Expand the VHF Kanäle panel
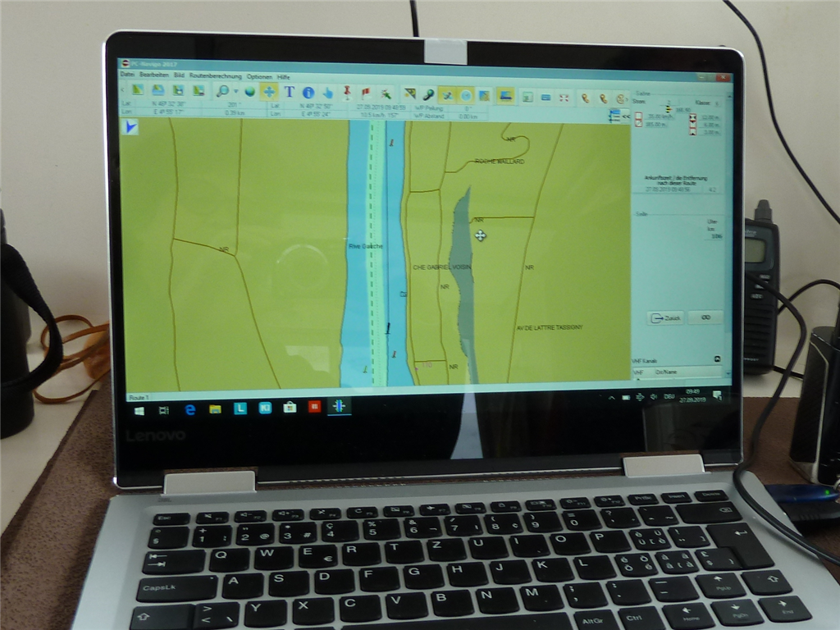This screenshot has width=840, height=630. pos(718,359)
